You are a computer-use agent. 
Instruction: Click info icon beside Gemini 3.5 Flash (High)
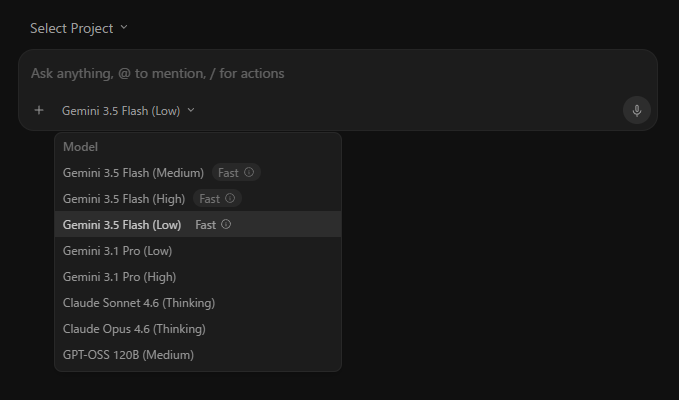pos(230,198)
